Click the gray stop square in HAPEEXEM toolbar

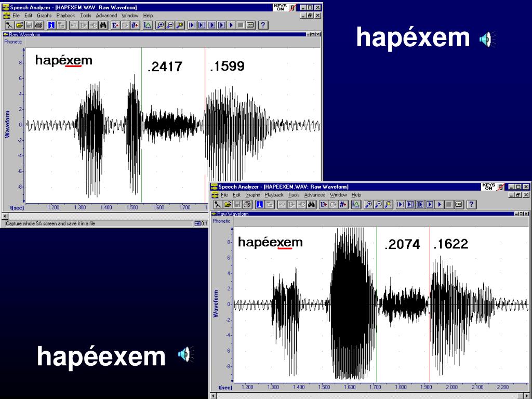click(449, 205)
